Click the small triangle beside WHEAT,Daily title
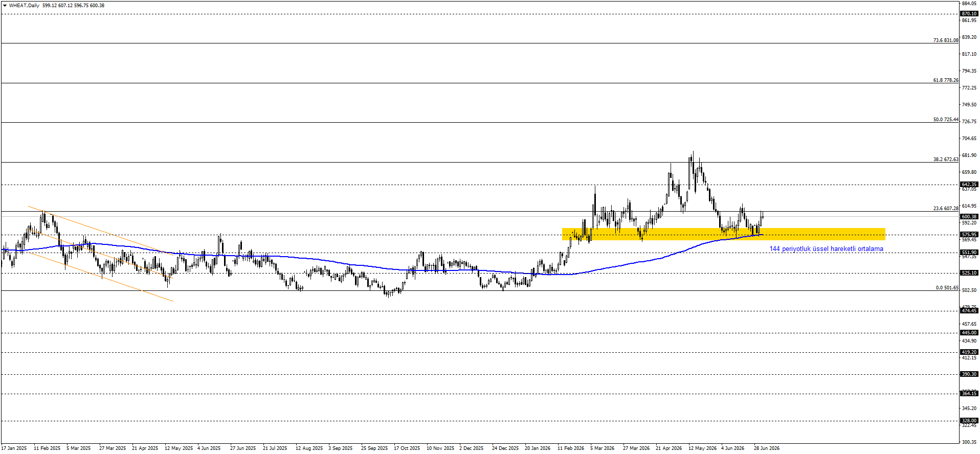Screen dimensions: 980x454 pyautogui.click(x=5, y=6)
